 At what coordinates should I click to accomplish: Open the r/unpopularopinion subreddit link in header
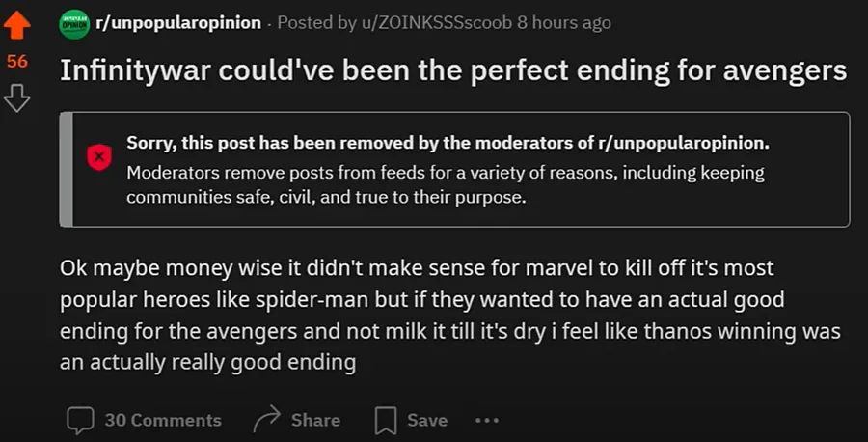click(x=177, y=23)
